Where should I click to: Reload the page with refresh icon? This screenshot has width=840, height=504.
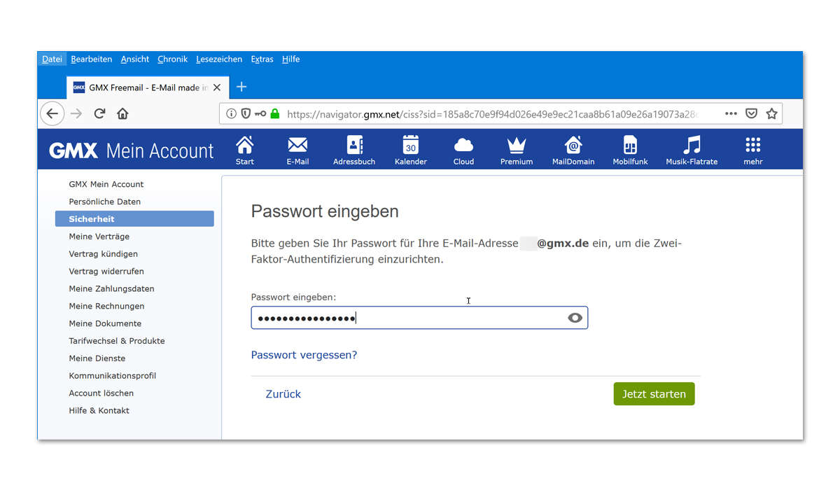pos(99,113)
